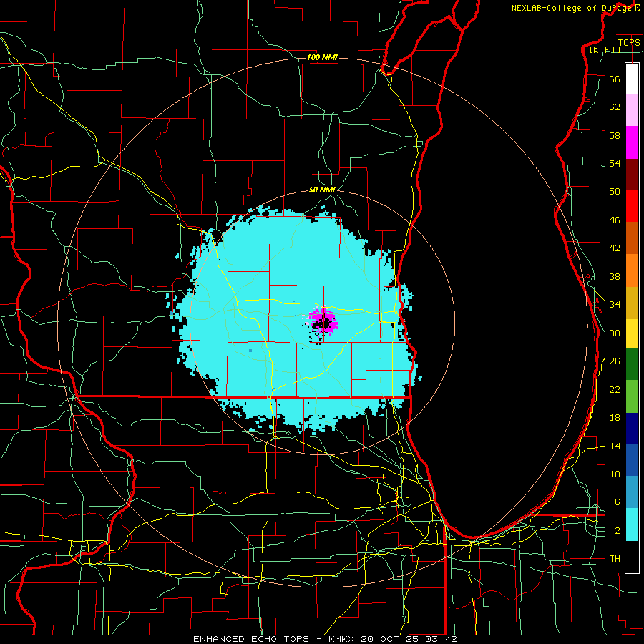The width and height of the screenshot is (644, 644).
Task: Click the TOPS legend title
Action: tap(629, 43)
